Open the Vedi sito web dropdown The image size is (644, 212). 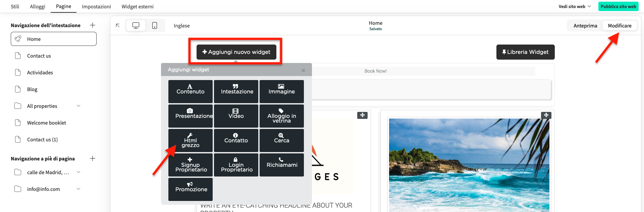575,6
